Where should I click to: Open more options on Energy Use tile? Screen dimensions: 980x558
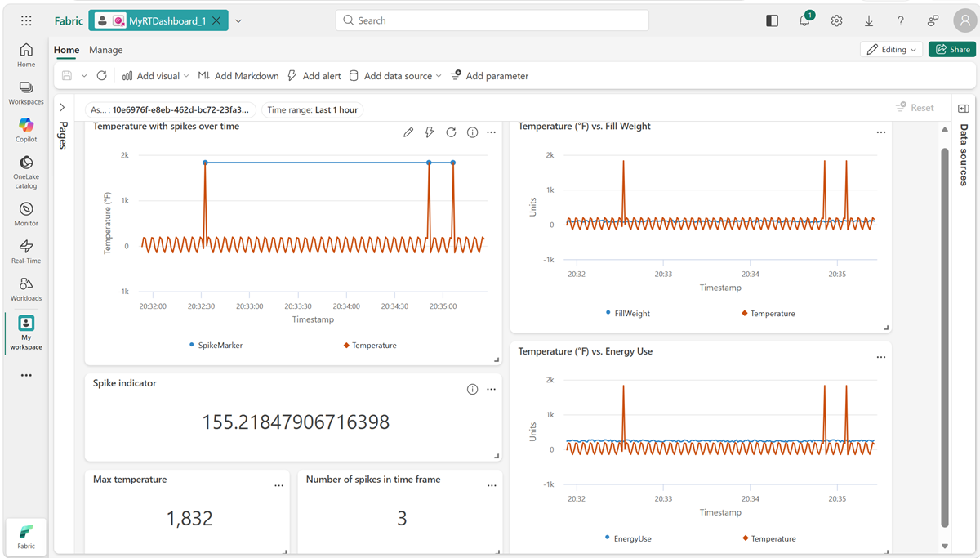(881, 357)
